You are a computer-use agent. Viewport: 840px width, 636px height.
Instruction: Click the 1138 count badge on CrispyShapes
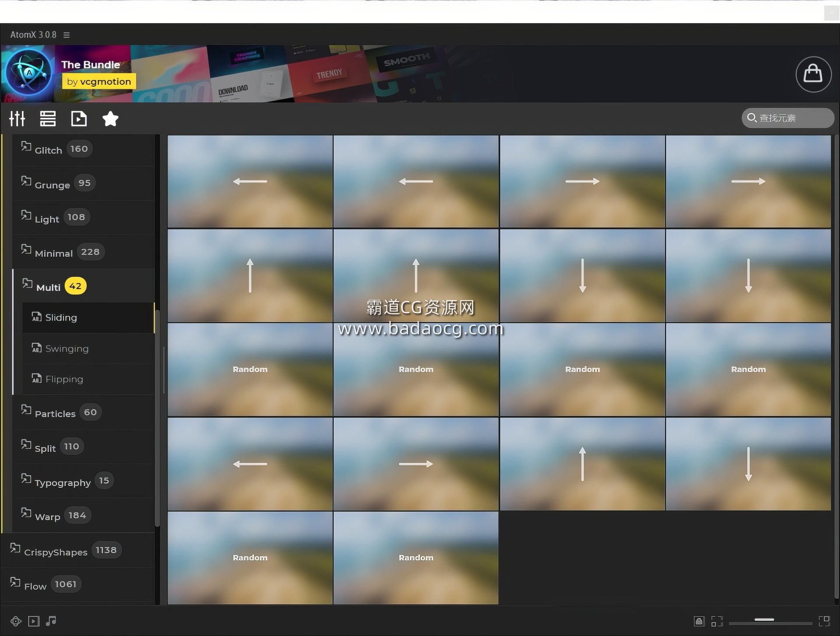point(106,550)
